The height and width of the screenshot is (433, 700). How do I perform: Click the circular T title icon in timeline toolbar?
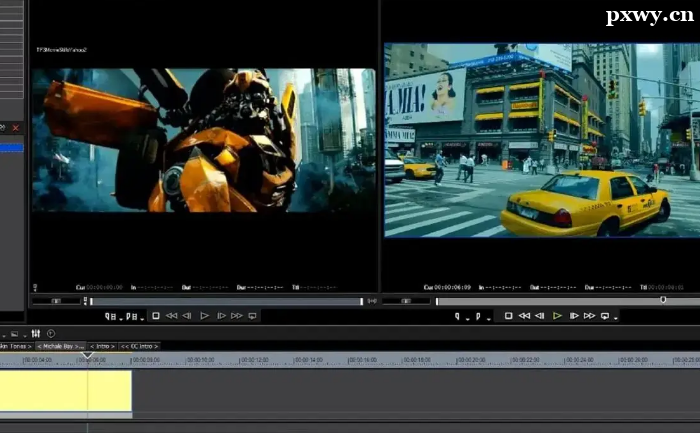51,333
